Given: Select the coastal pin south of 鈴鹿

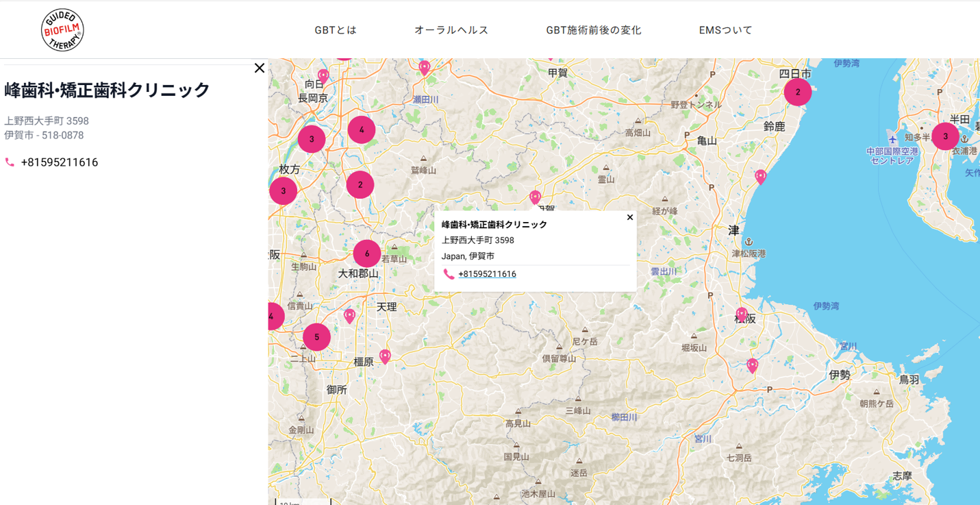Looking at the screenshot, I should (760, 177).
